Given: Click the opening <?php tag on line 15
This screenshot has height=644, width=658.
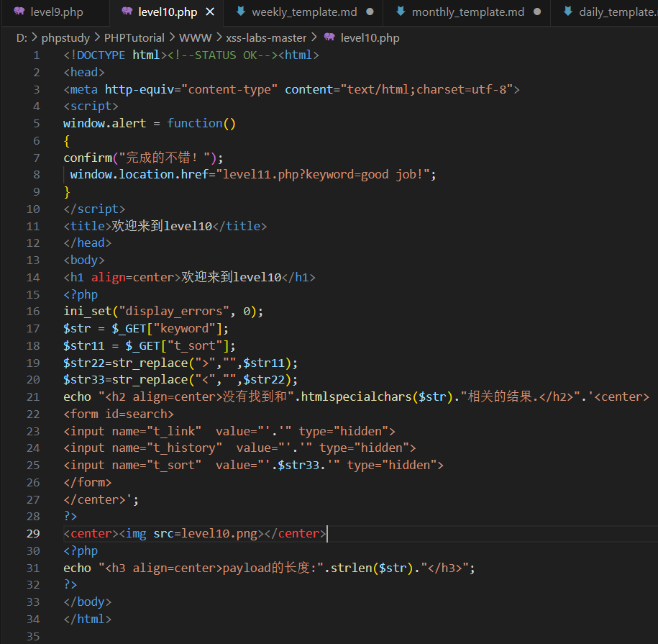Looking at the screenshot, I should (81, 295).
